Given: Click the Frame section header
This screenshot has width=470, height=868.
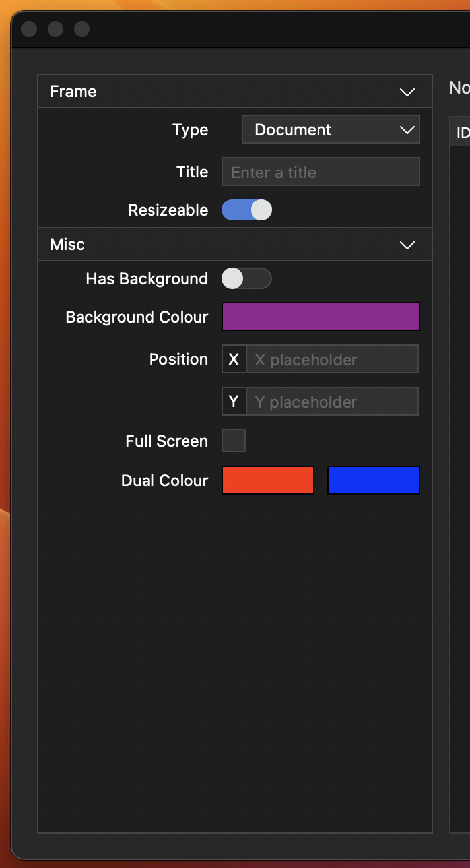Looking at the screenshot, I should click(x=235, y=92).
